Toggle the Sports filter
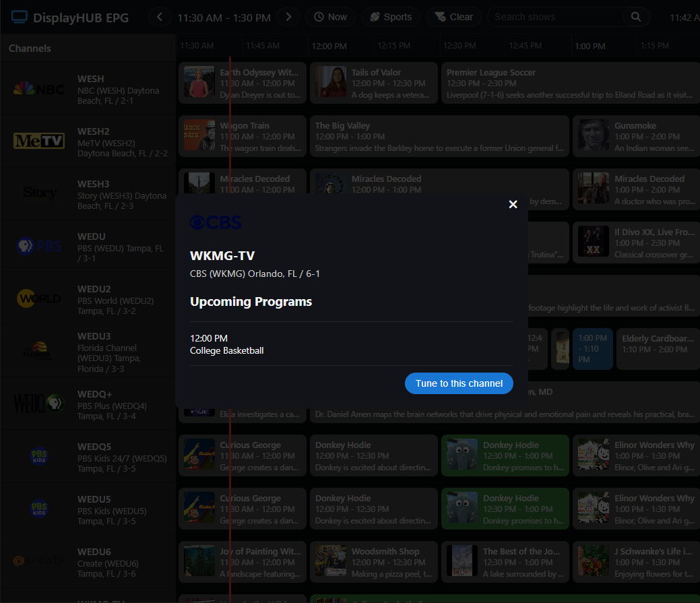 (x=391, y=17)
